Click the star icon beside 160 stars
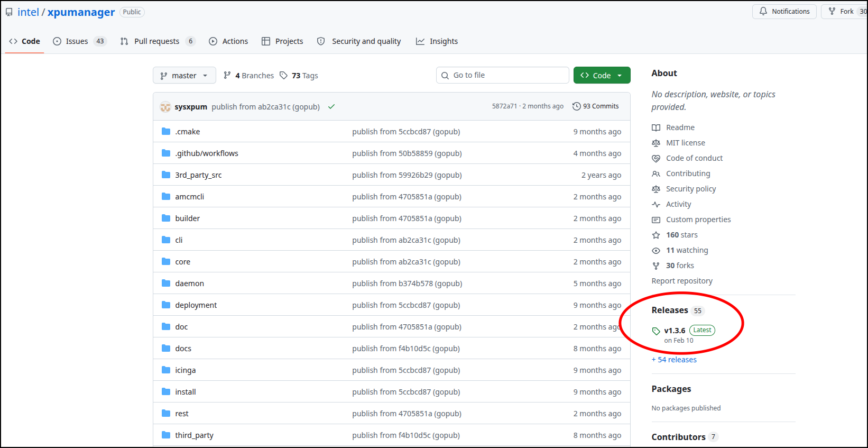 [656, 235]
